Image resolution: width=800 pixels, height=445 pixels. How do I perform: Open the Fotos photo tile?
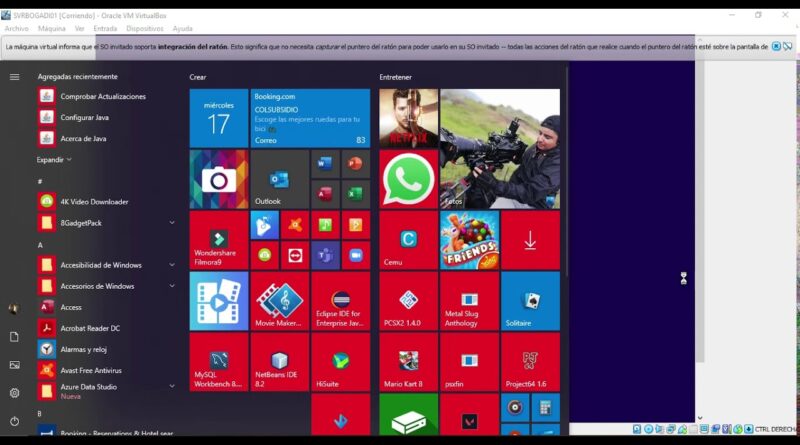(x=499, y=149)
